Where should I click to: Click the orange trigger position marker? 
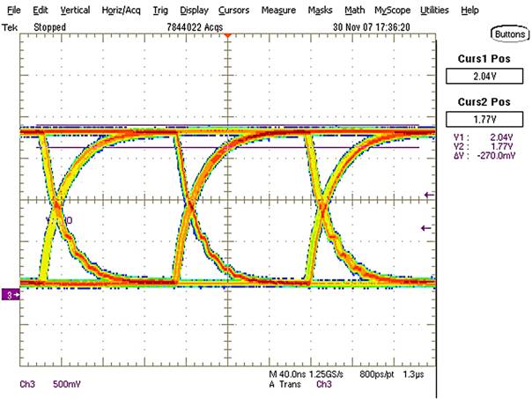tap(227, 36)
